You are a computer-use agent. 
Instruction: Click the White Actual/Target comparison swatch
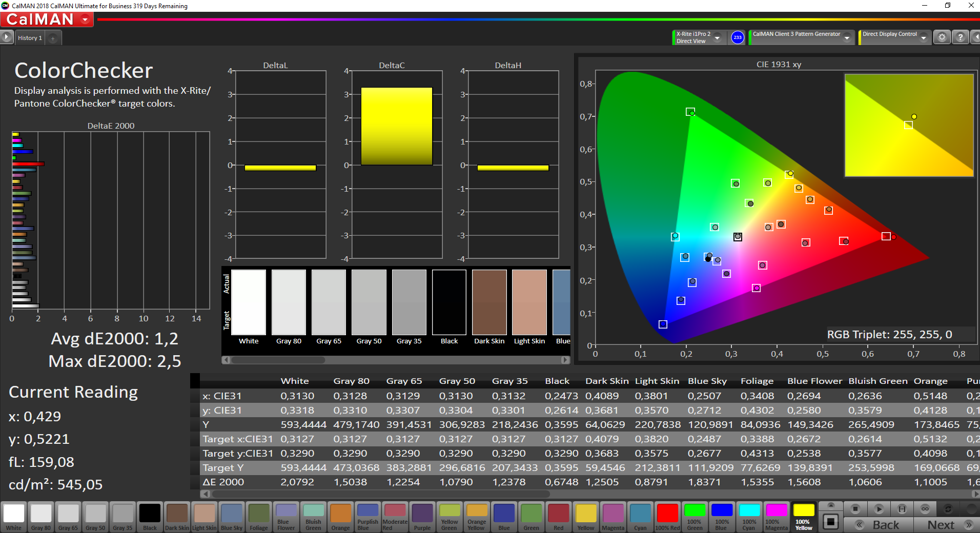(x=249, y=302)
